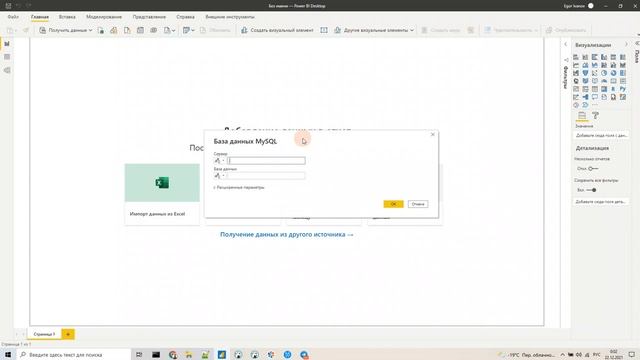The height and width of the screenshot is (360, 640).
Task: Open the Format paint roller tab icon
Action: point(596,116)
